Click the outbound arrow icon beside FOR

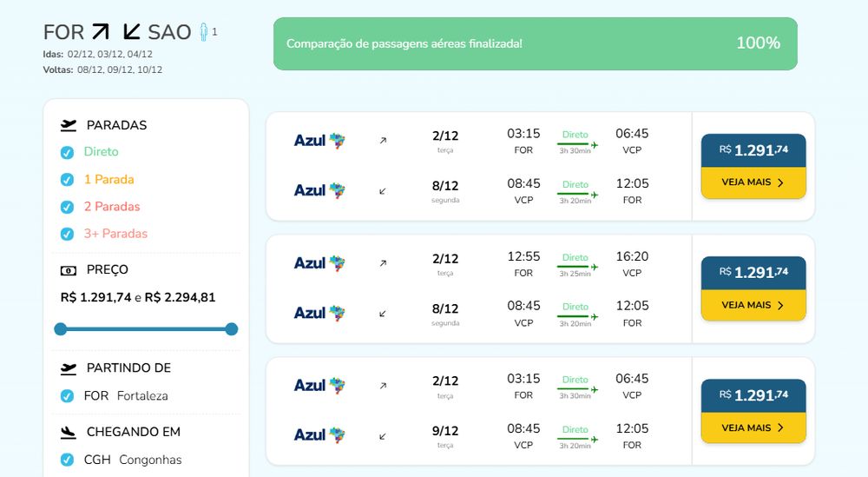100,31
